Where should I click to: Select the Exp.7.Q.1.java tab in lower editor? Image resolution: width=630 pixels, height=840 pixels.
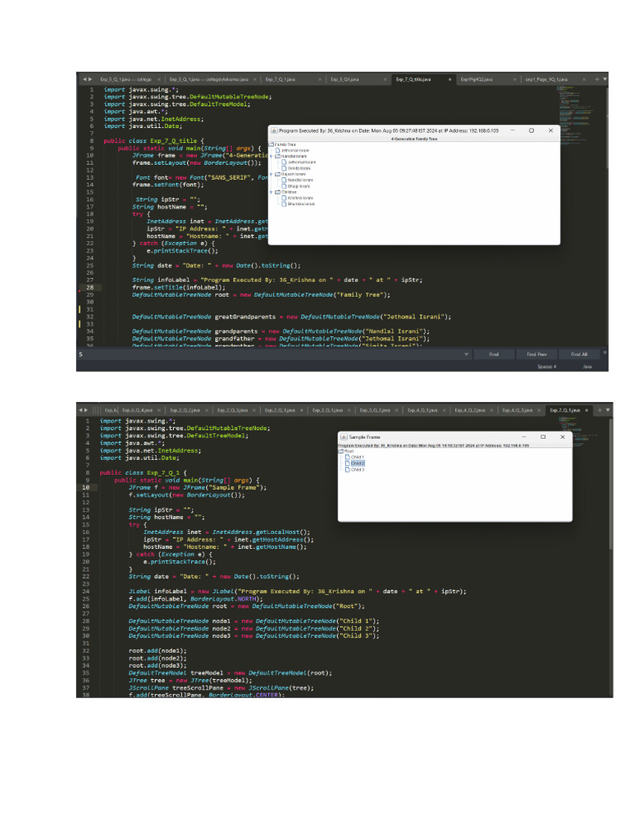tap(564, 410)
